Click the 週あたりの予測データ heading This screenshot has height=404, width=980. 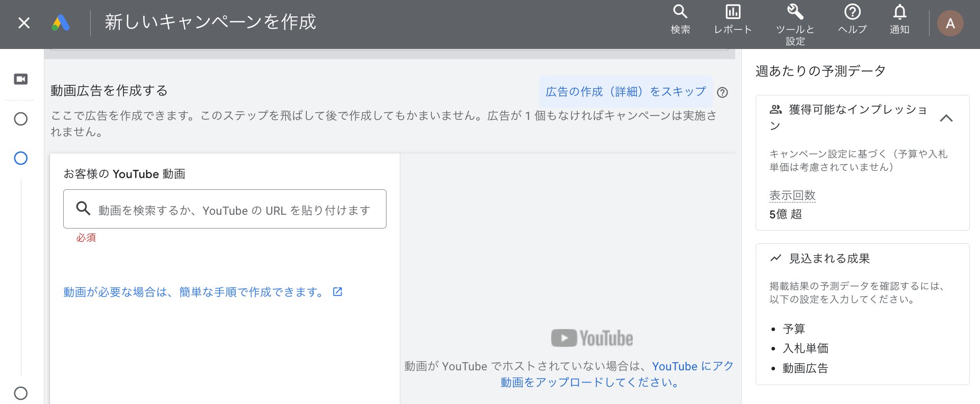[x=820, y=71]
